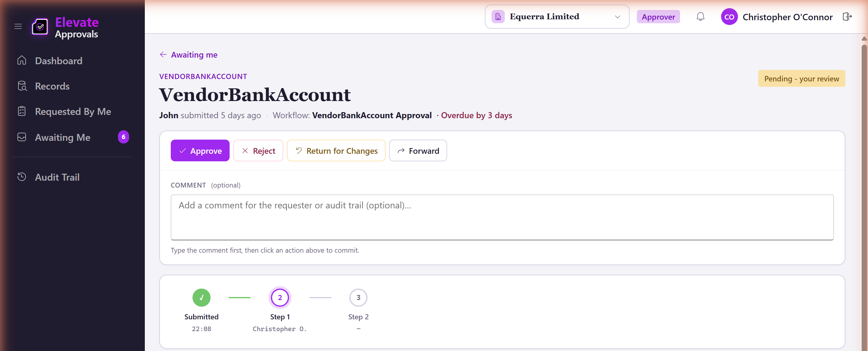Screen dimensions: 868x351
Task: Click the Dashboard home icon
Action: click(22, 61)
